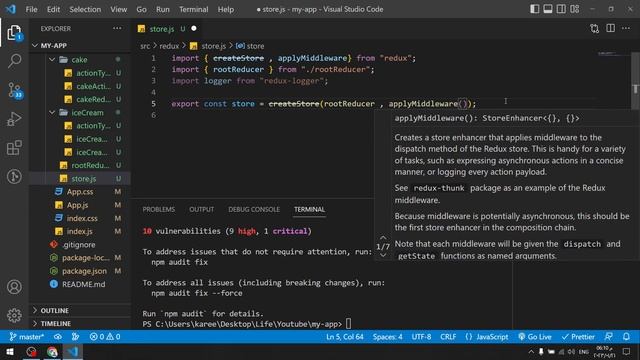
Task: Open Run and Debug view
Action: tap(14, 119)
